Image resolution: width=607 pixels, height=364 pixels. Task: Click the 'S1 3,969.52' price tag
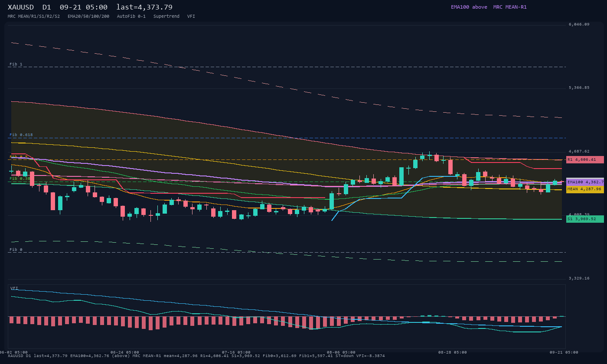click(585, 219)
